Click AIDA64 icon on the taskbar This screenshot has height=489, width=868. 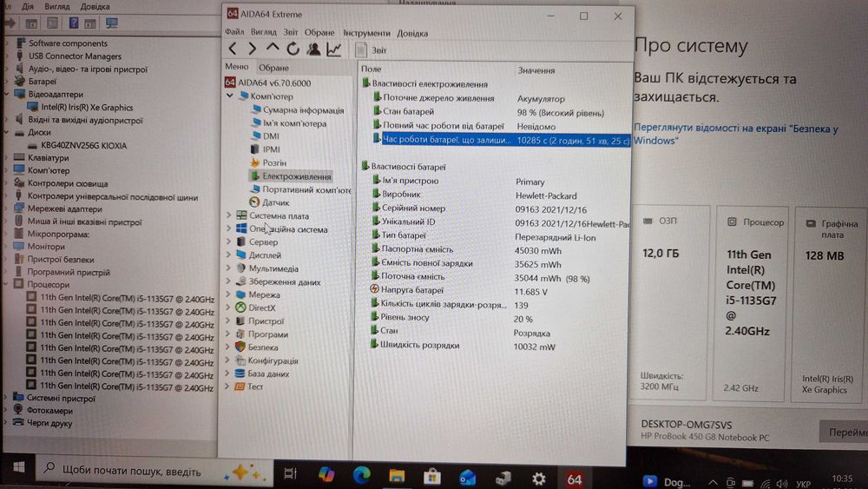[574, 479]
